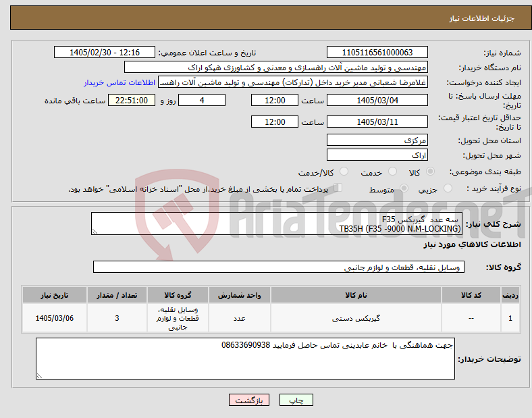This screenshot has width=532, height=418.
Task: Click the ایجاد کننده درخواست label
Action: 483,83
